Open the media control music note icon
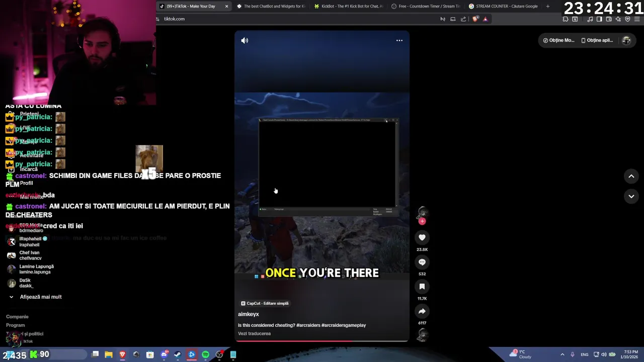 [x=590, y=19]
